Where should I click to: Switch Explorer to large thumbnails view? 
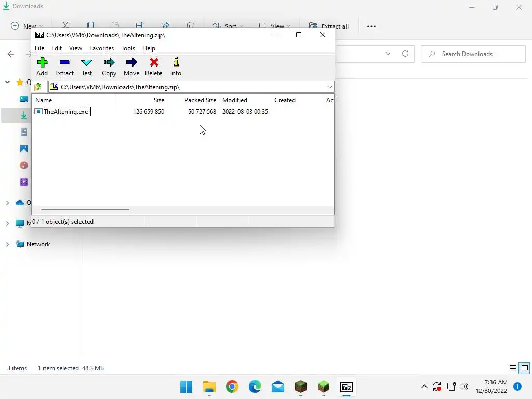(525, 368)
